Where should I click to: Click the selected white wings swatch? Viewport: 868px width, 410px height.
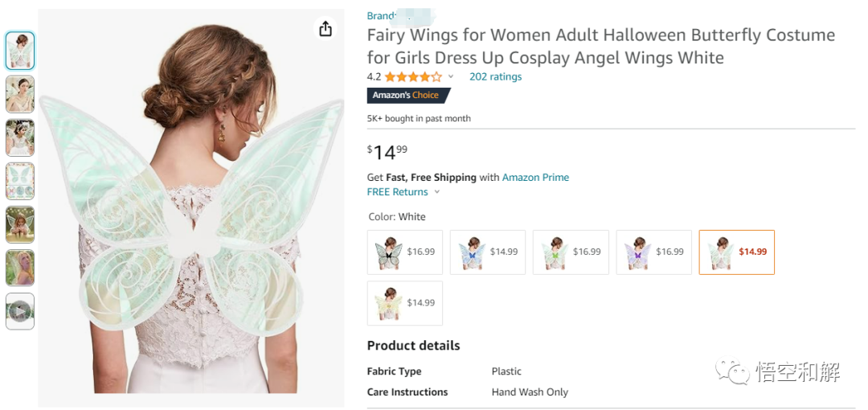pyautogui.click(x=736, y=252)
